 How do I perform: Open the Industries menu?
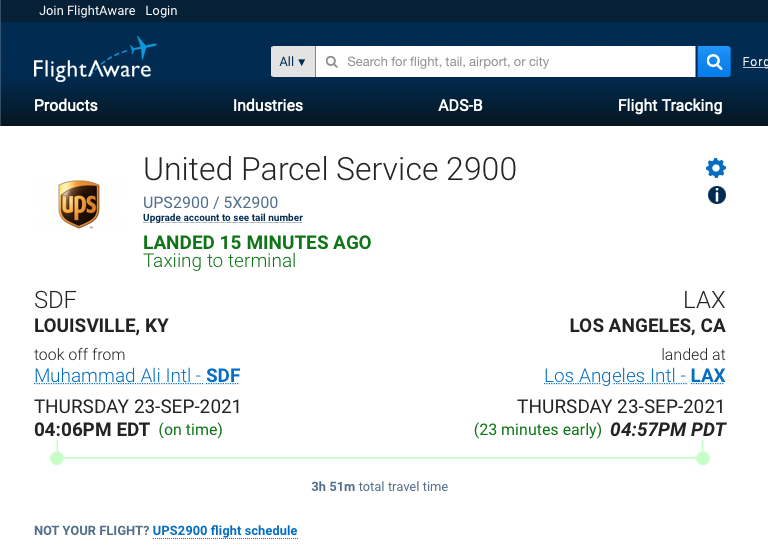(x=268, y=105)
